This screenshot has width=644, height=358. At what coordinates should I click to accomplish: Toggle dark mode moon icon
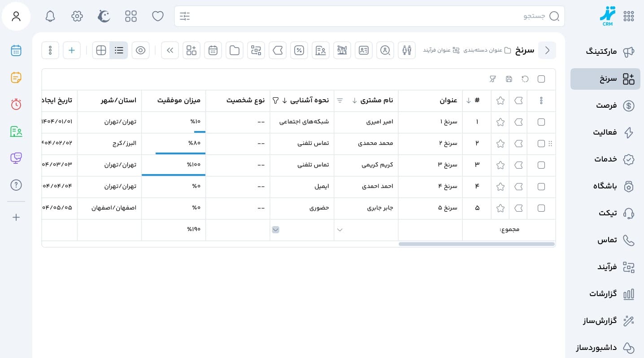(x=104, y=16)
